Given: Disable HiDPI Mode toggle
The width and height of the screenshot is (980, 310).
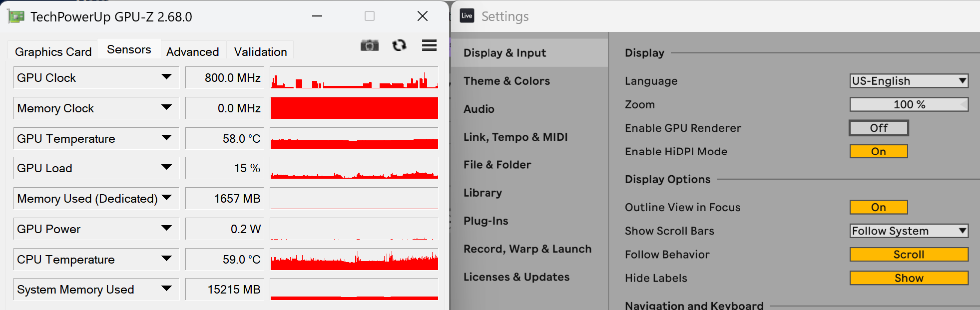Looking at the screenshot, I should click(879, 152).
